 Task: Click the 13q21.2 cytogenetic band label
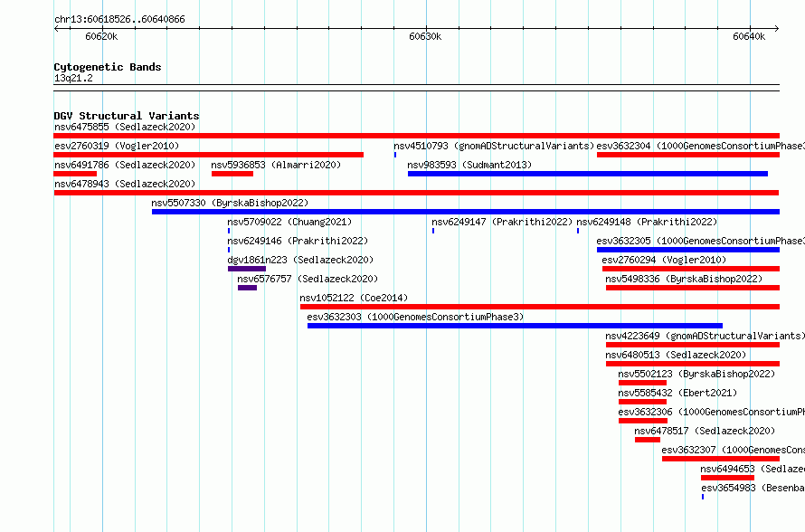coord(73,78)
